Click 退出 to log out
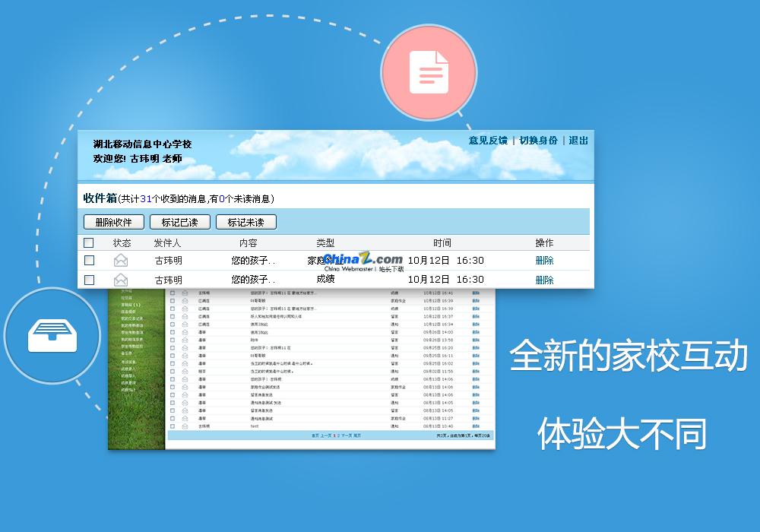Viewport: 760px width, 532px height. (x=578, y=141)
